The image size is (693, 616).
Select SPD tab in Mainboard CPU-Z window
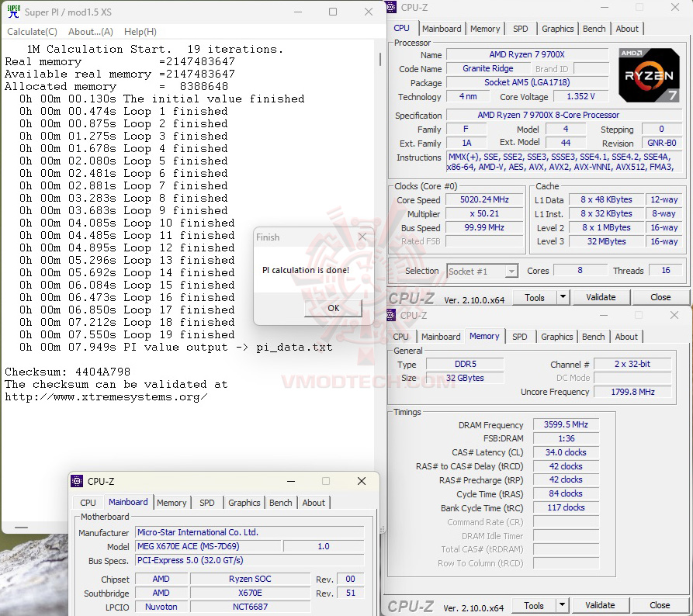[x=207, y=503]
